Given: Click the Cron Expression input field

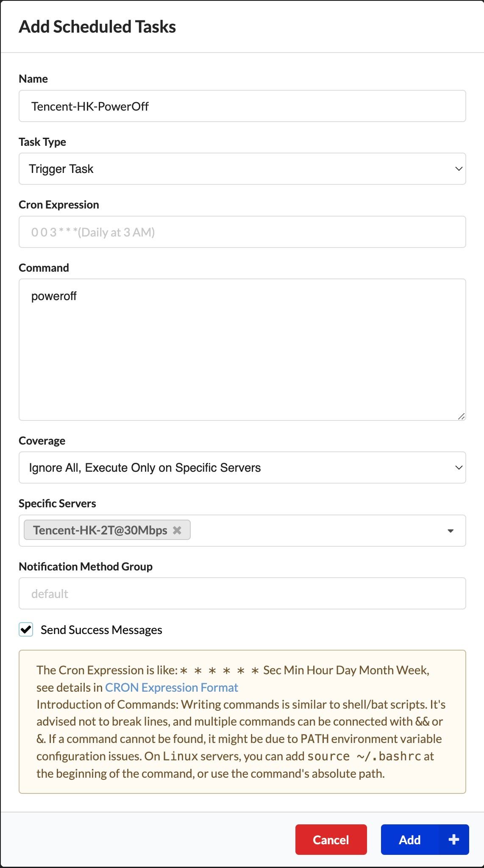Looking at the screenshot, I should tap(242, 232).
